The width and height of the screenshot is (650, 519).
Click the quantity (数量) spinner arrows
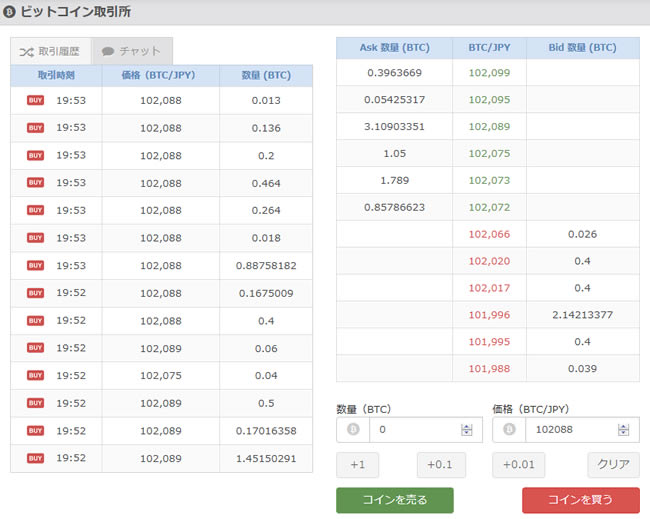[466, 430]
